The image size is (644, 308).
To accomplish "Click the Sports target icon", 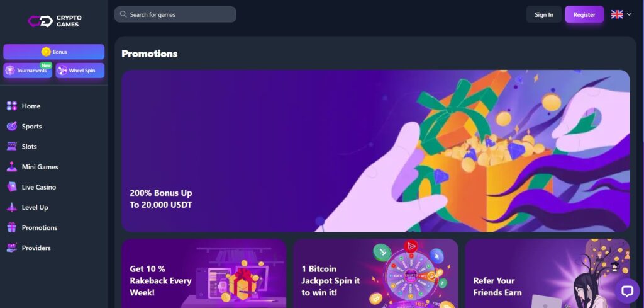I will click(x=12, y=126).
